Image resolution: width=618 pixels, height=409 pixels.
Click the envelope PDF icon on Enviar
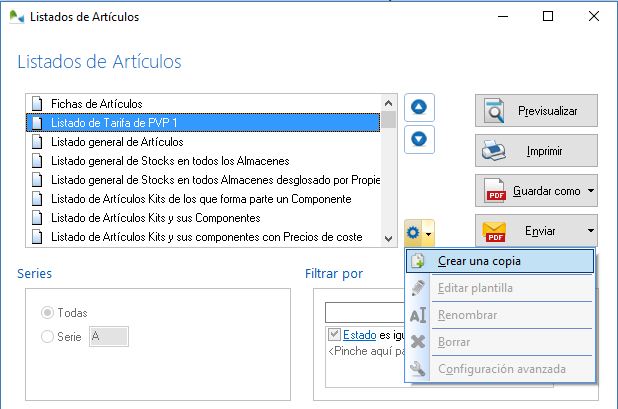[494, 231]
